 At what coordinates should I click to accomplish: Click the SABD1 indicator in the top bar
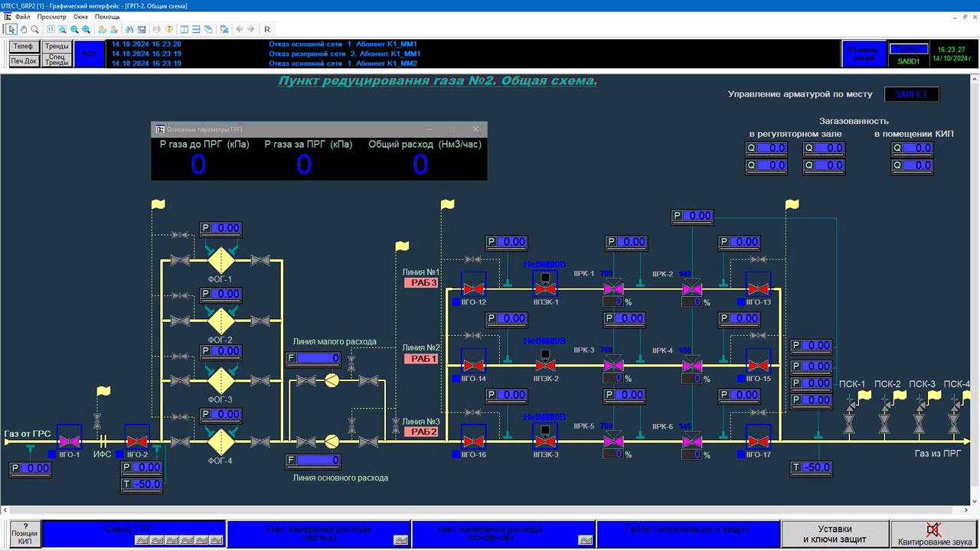point(909,60)
